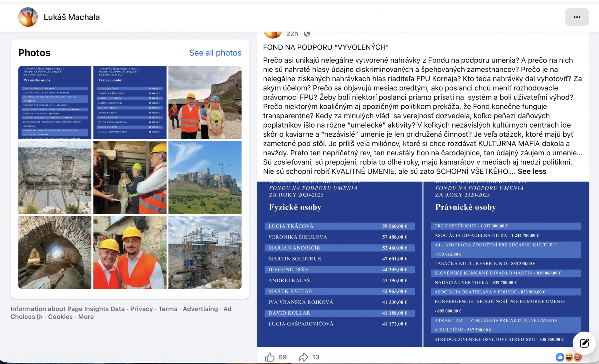
Task: Click the public globe privacy icon
Action: pos(307,34)
